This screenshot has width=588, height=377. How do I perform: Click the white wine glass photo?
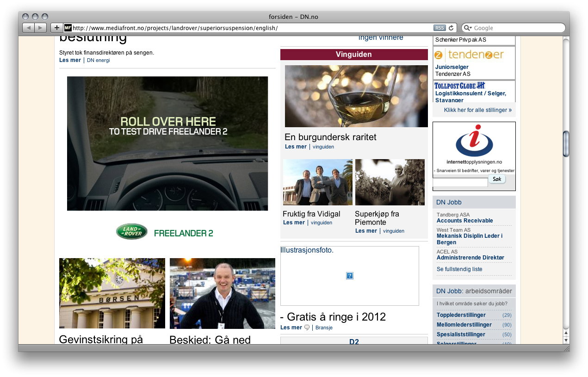click(x=356, y=96)
